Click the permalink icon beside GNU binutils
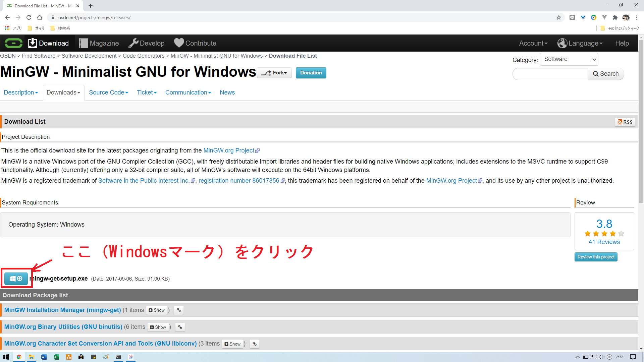 click(180, 327)
